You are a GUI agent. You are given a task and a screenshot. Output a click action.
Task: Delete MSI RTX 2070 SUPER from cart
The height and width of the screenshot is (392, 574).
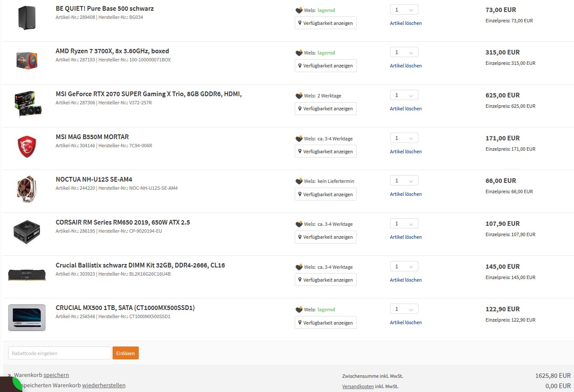406,109
